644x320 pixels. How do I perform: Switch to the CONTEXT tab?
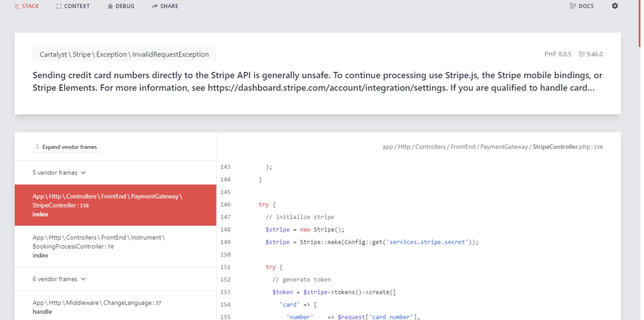[76, 6]
